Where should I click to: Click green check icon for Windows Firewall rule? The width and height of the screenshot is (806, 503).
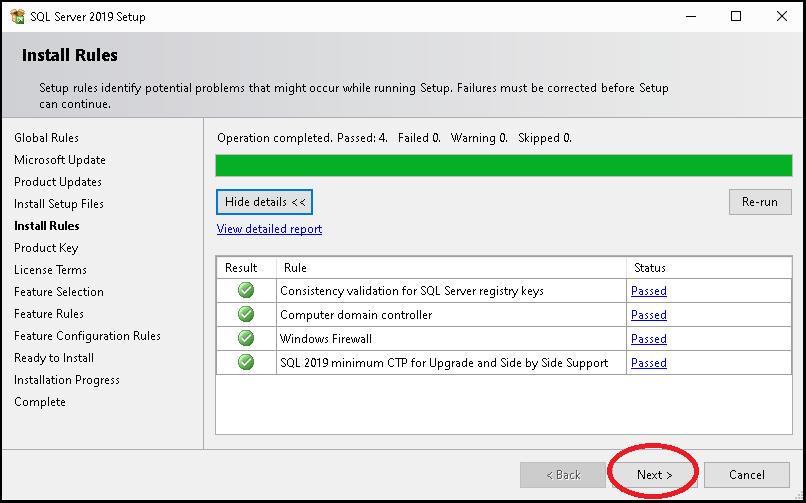(246, 339)
